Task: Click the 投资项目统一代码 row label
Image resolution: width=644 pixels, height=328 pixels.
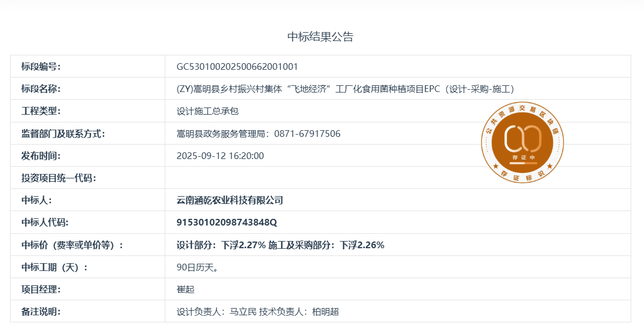Action: (59, 178)
